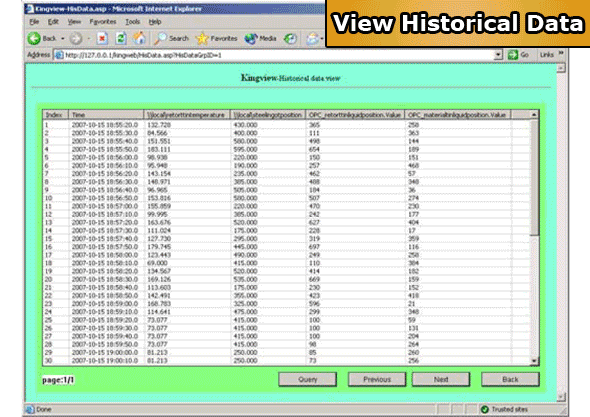Click the OPC_materialtinliquidposition.Value column header
This screenshot has width=590, height=417.
coord(457,114)
